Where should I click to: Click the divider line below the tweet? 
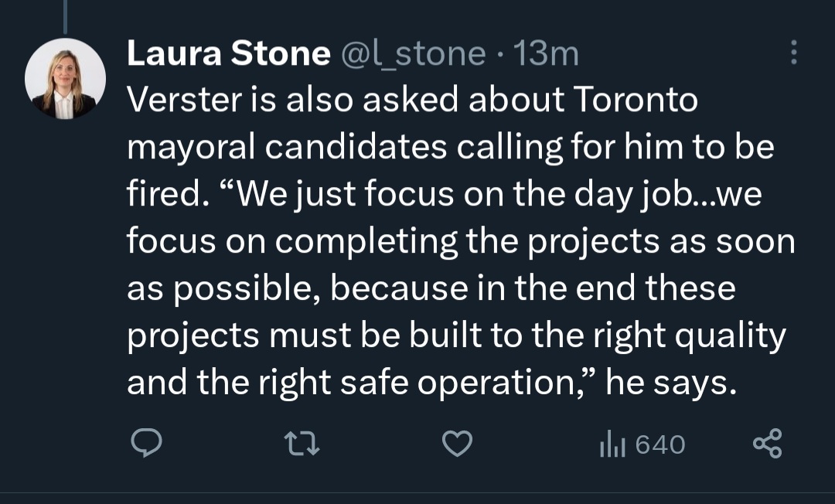tap(417, 492)
